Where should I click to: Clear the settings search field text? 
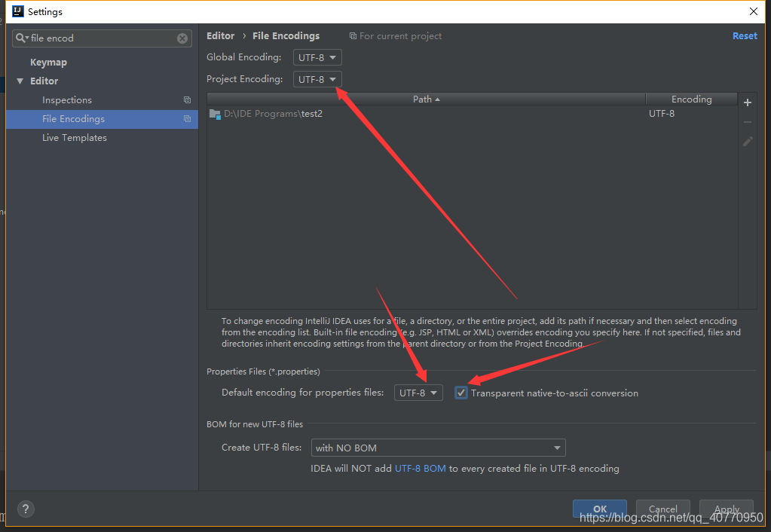[182, 38]
